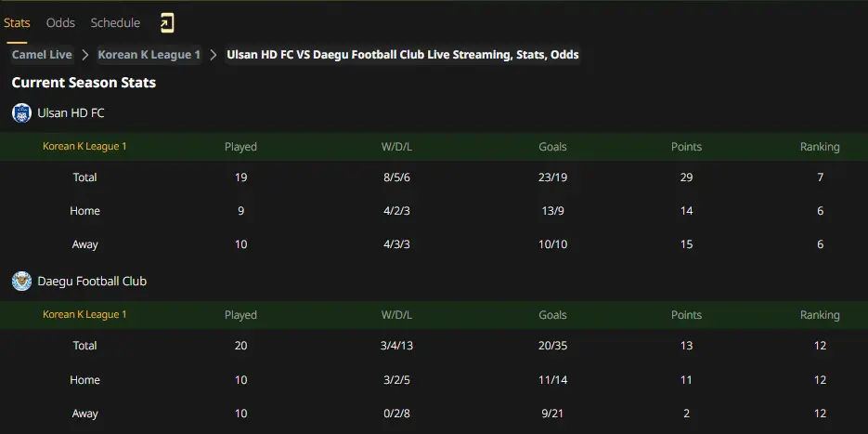Open the mobile app share icon

coord(167,22)
